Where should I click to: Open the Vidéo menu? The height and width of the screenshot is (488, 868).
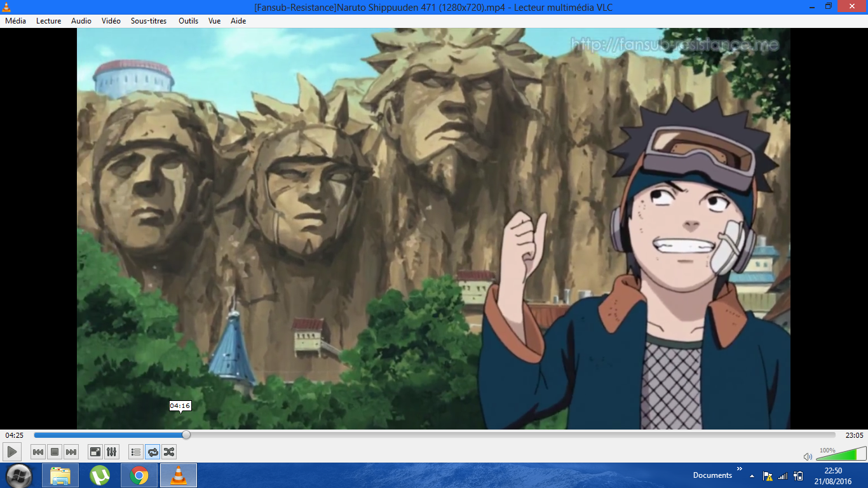111,21
